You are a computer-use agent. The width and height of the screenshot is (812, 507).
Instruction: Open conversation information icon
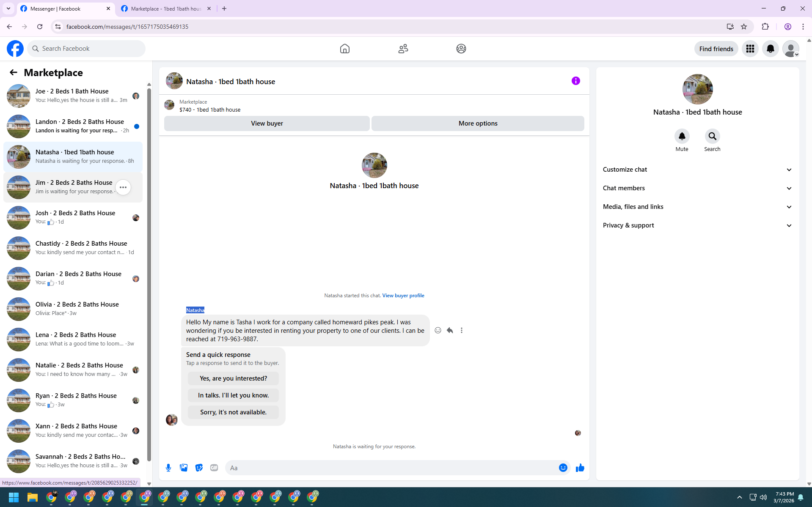576,81
